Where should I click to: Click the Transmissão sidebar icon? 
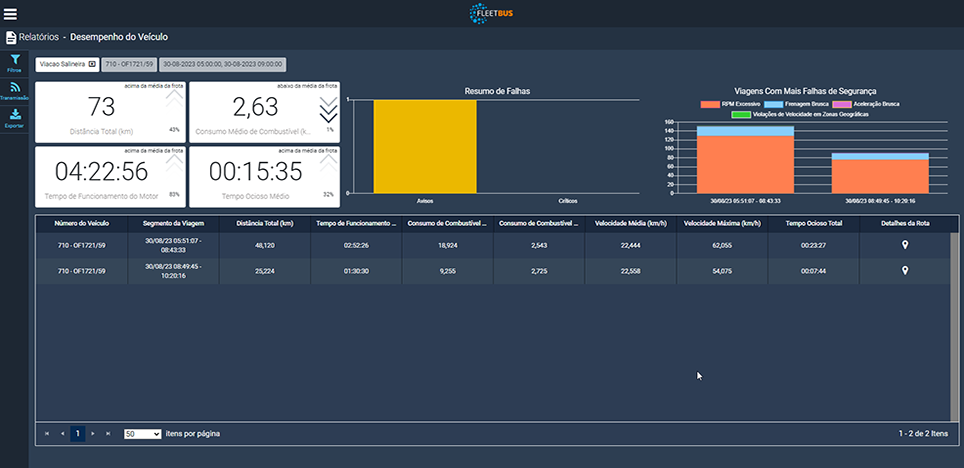[15, 90]
